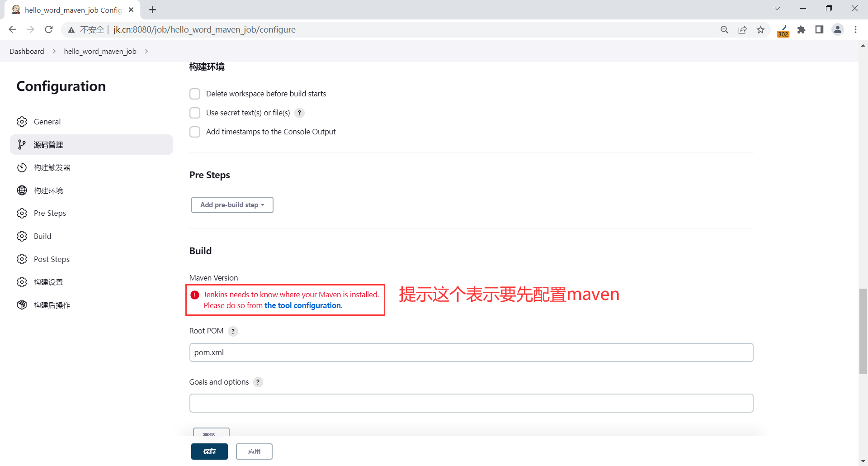Click the Post Steps gear icon

[x=22, y=259]
